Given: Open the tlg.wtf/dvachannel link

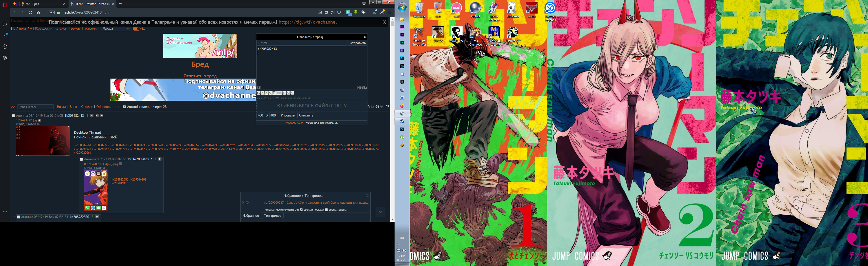Looking at the screenshot, I should 308,22.
